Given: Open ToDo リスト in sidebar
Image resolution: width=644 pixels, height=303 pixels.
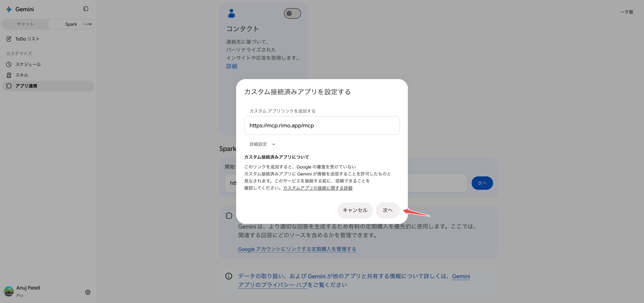Looking at the screenshot, I should [48, 39].
